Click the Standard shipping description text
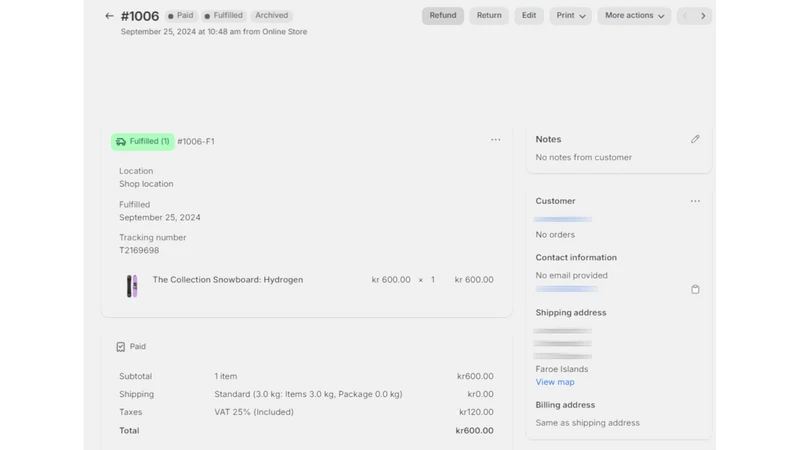This screenshot has width=800, height=450. [x=308, y=394]
